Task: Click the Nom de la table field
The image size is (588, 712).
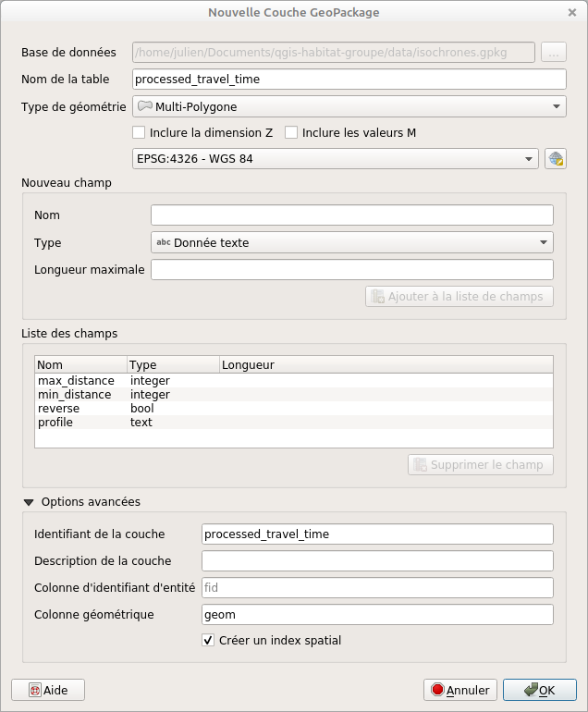Action: tap(349, 79)
